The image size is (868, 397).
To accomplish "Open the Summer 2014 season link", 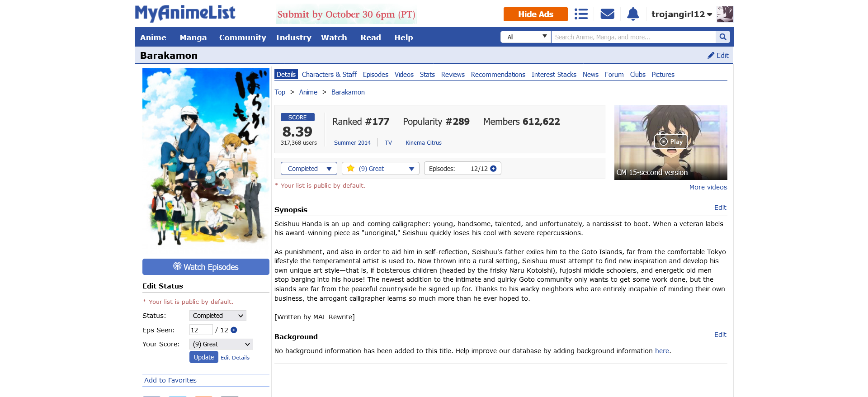I will click(x=352, y=143).
